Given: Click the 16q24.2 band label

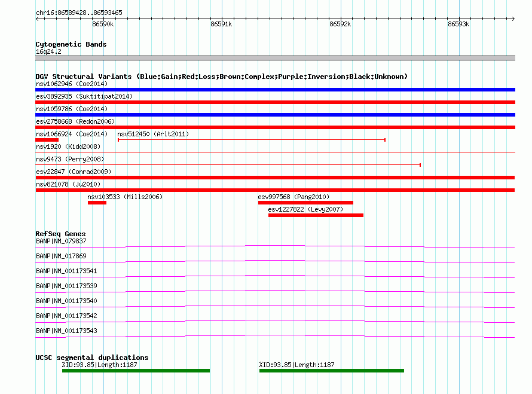Looking at the screenshot, I should [48, 51].
